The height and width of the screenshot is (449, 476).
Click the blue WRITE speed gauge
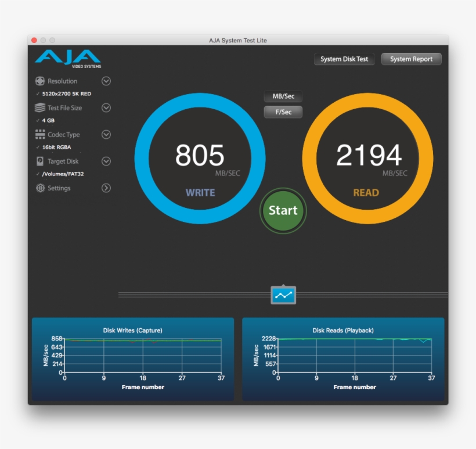pyautogui.click(x=200, y=158)
